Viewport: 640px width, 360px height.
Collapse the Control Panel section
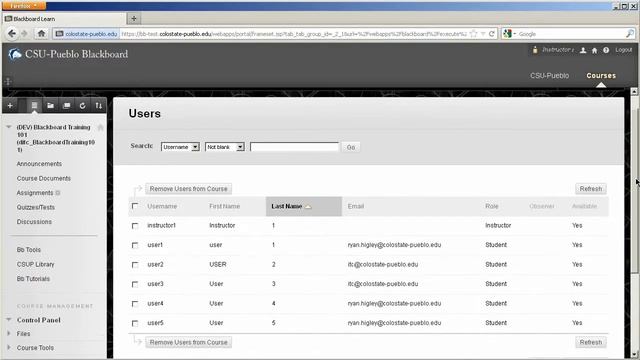(x=9, y=320)
